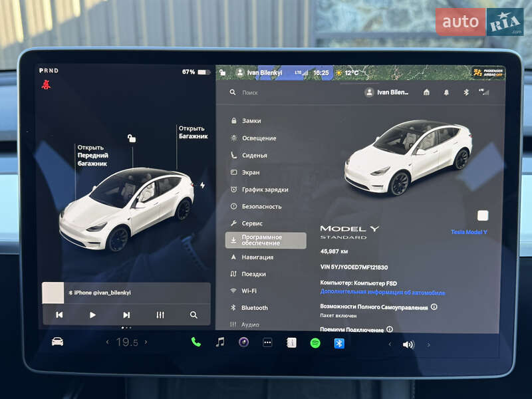Image resolution: width=532 pixels, height=399 pixels.
Task: Open the owner's manual app icon
Action: pyautogui.click(x=291, y=343)
